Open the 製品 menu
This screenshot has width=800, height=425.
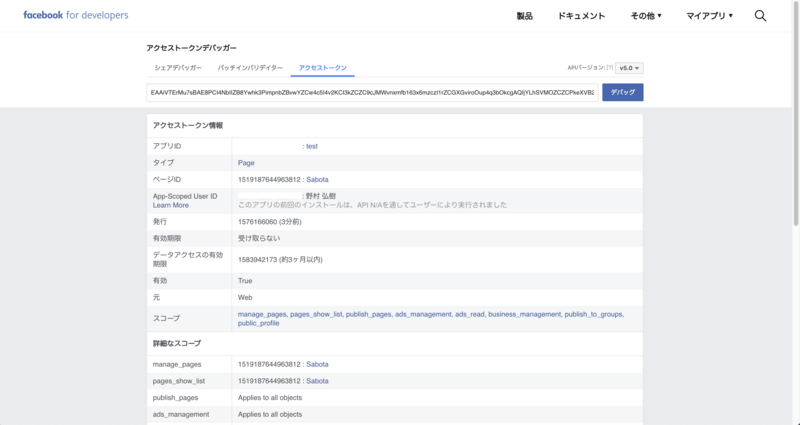coord(524,16)
